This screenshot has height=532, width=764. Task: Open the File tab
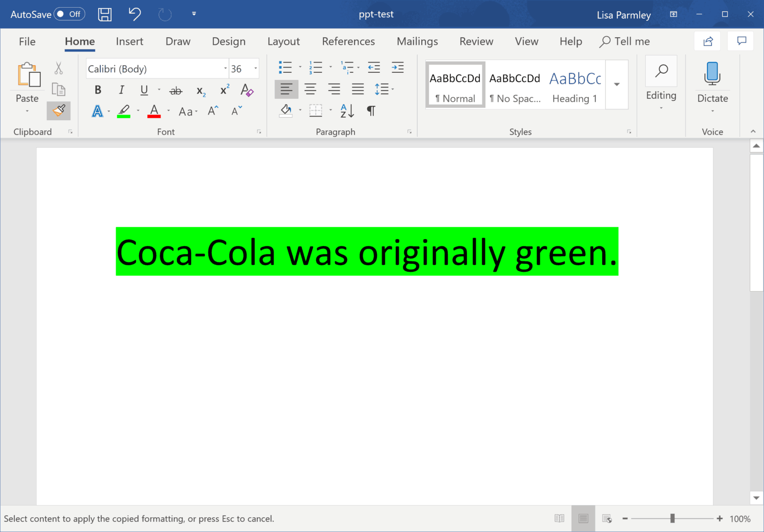[x=27, y=42]
